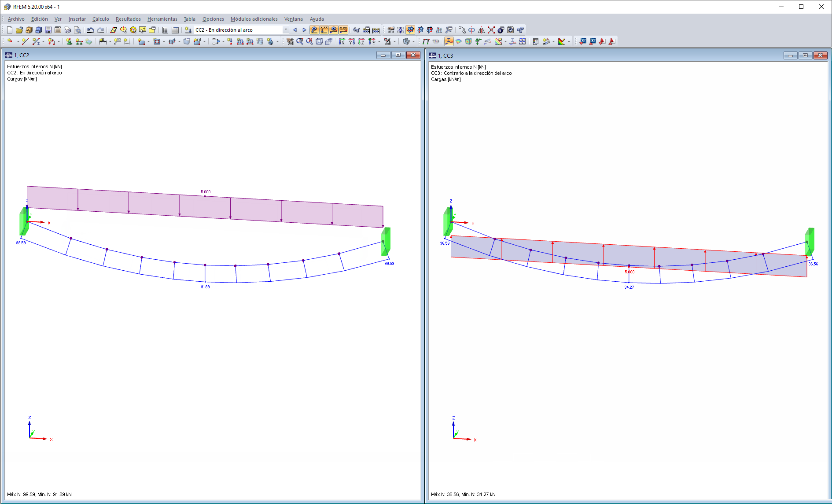Toggle member internal forces results button
The image size is (832, 504).
click(x=449, y=41)
